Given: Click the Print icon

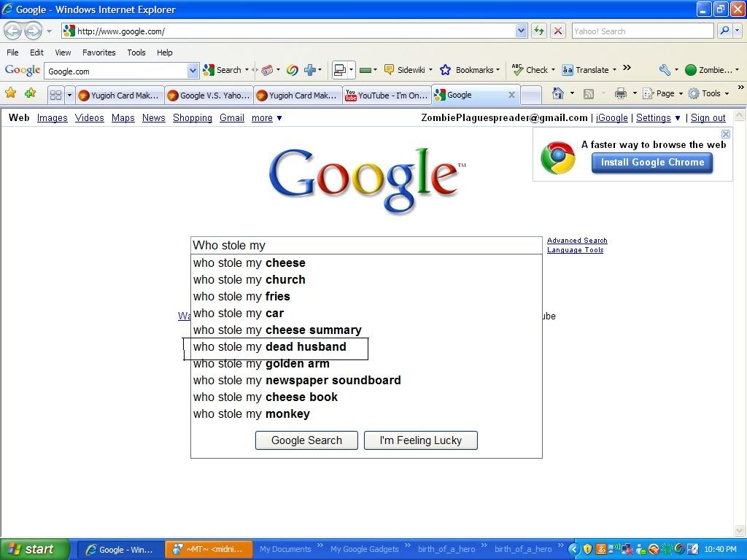Looking at the screenshot, I should [x=620, y=93].
